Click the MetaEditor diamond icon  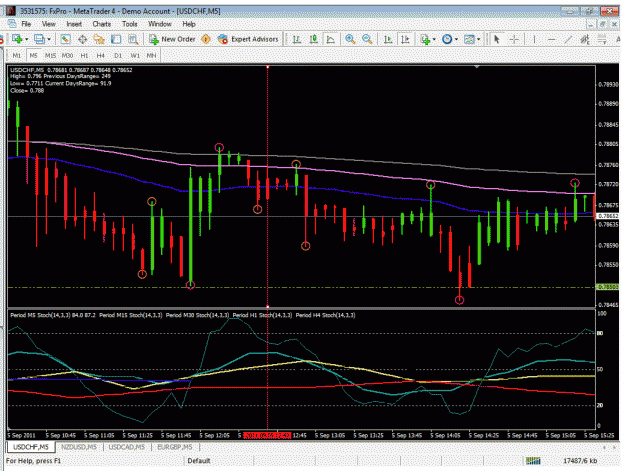(206, 39)
